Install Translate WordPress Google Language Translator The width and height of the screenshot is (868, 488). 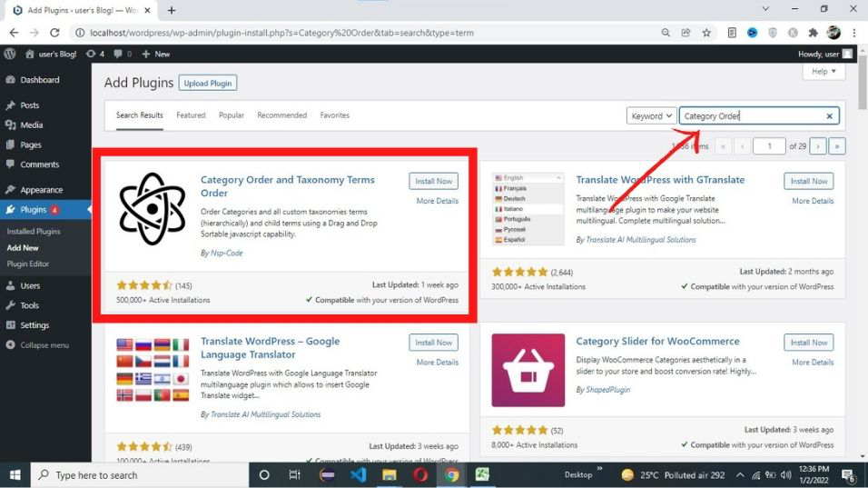tap(433, 343)
